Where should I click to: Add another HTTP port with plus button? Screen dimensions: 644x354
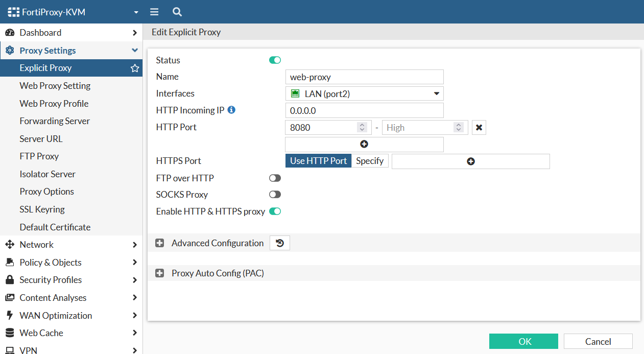(x=364, y=145)
